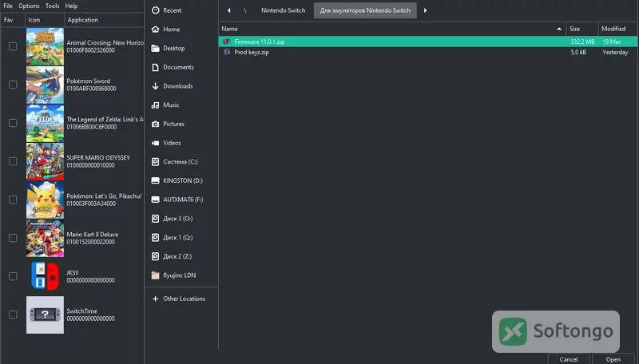Click the Icon column header
Screen dimensions: 639x364
click(45, 19)
